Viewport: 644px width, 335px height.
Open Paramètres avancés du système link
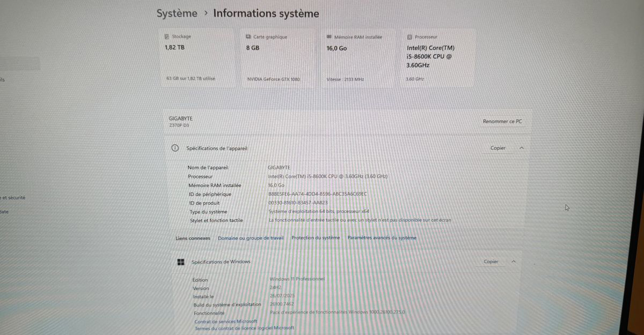click(x=382, y=238)
